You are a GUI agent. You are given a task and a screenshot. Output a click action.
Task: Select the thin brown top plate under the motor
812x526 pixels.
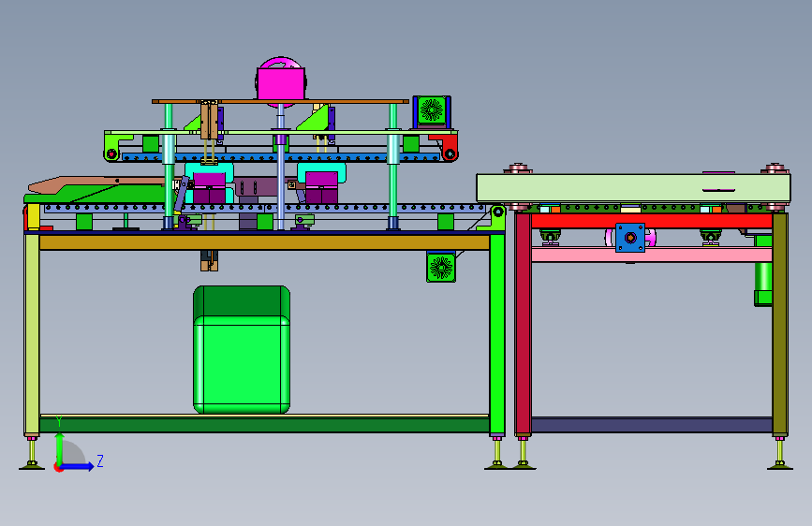pyautogui.click(x=280, y=101)
